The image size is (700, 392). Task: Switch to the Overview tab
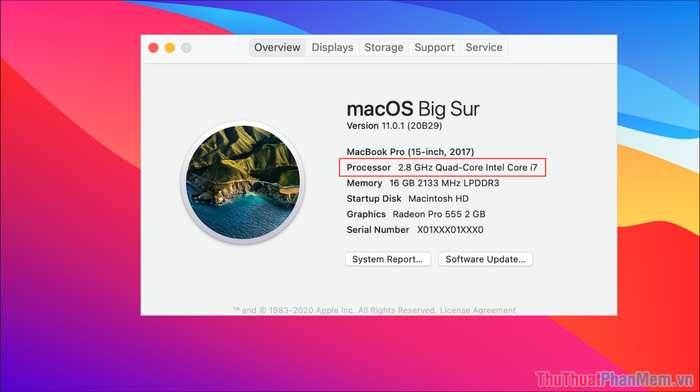(x=277, y=47)
